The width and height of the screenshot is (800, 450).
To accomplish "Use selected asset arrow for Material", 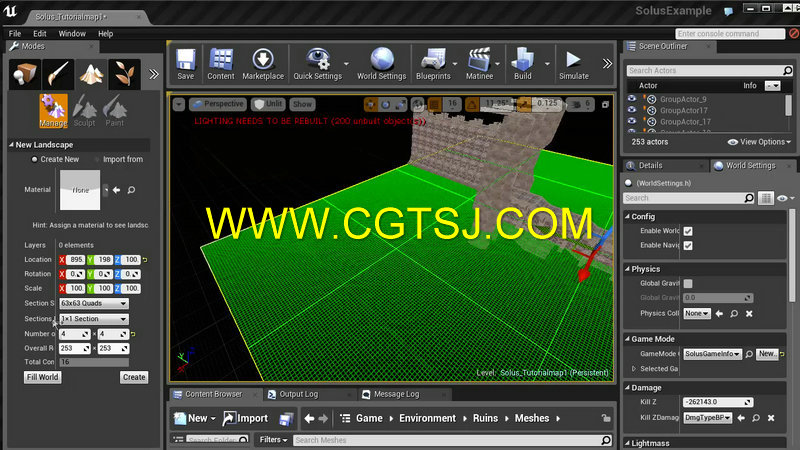I will pos(117,190).
